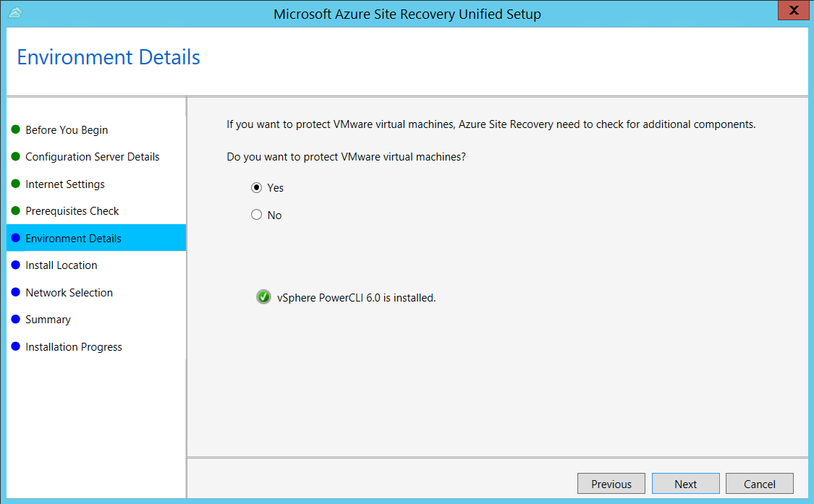Click the green status dot beside Prerequisites Check
Viewport: 814px width, 504px height.
click(17, 211)
